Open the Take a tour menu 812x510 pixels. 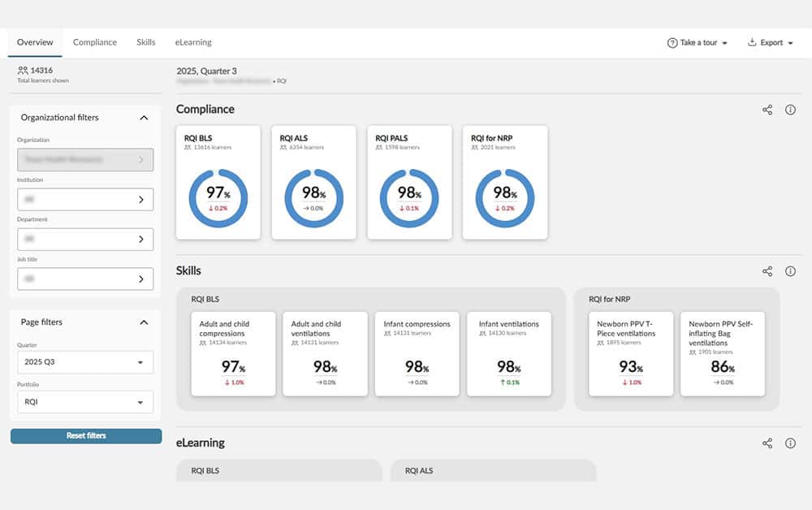pos(697,43)
